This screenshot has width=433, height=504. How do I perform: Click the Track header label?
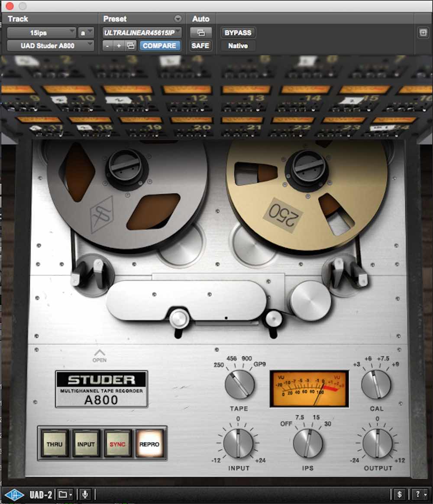pos(18,19)
